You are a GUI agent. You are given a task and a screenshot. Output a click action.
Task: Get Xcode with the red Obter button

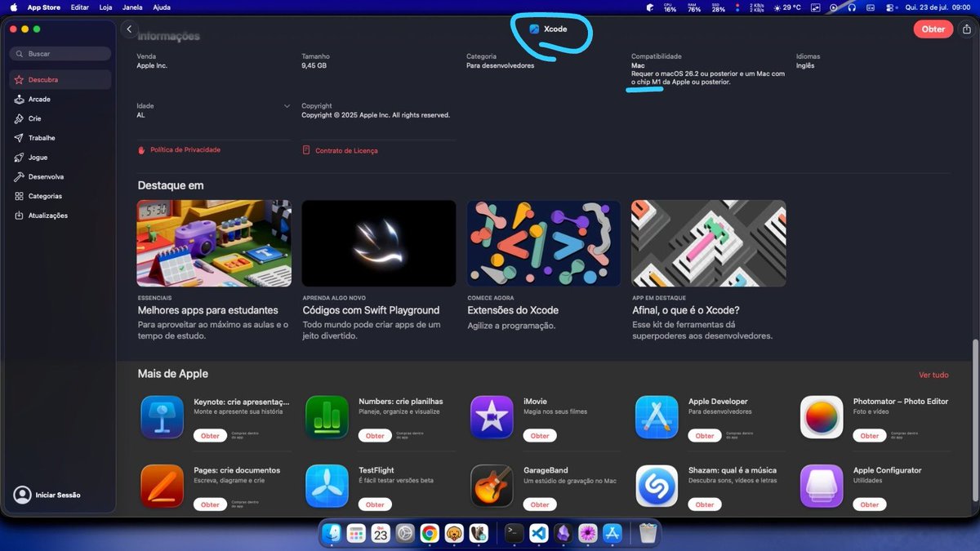pos(933,29)
